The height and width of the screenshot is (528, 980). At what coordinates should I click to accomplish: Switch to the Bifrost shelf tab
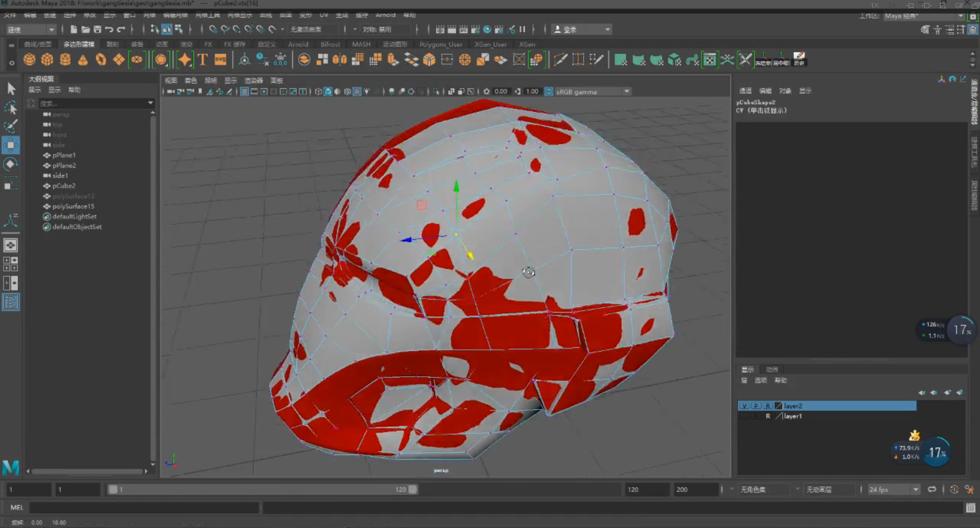click(330, 44)
